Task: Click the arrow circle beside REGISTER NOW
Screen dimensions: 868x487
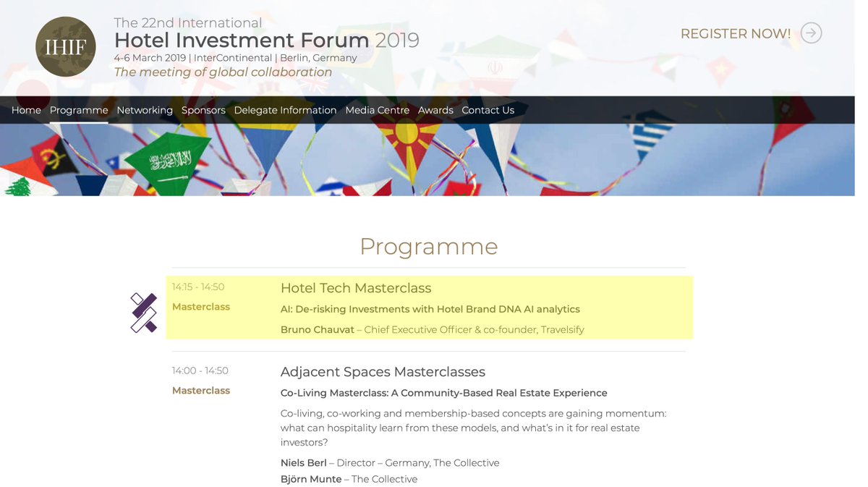Action: pos(812,33)
